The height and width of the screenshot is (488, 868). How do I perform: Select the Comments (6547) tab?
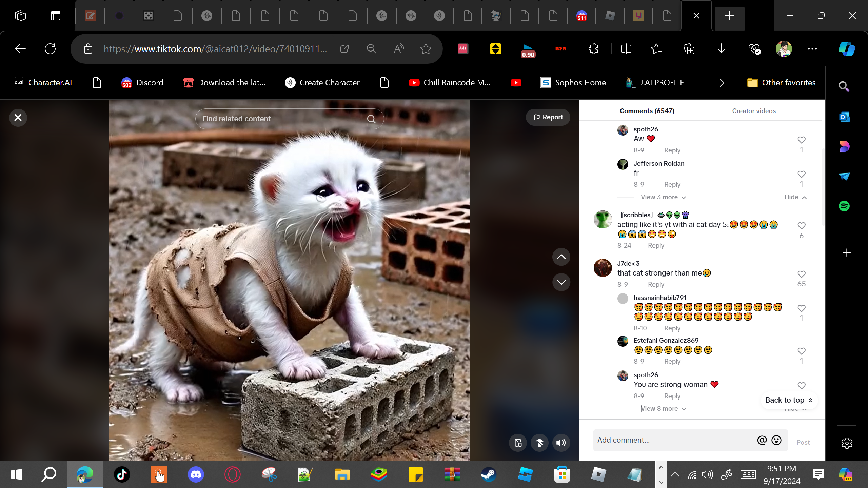[647, 111]
